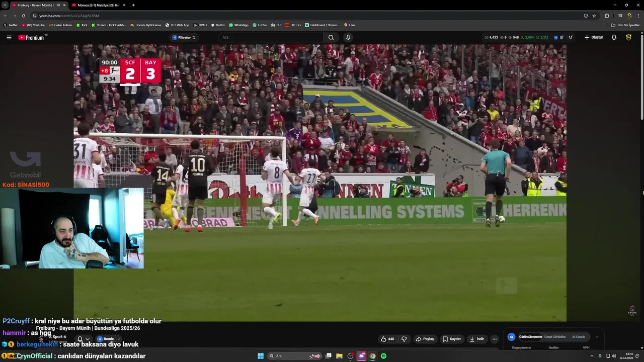The image size is (644, 362).
Task: Expand the notification bell dropdown under video
Action: coord(83,339)
